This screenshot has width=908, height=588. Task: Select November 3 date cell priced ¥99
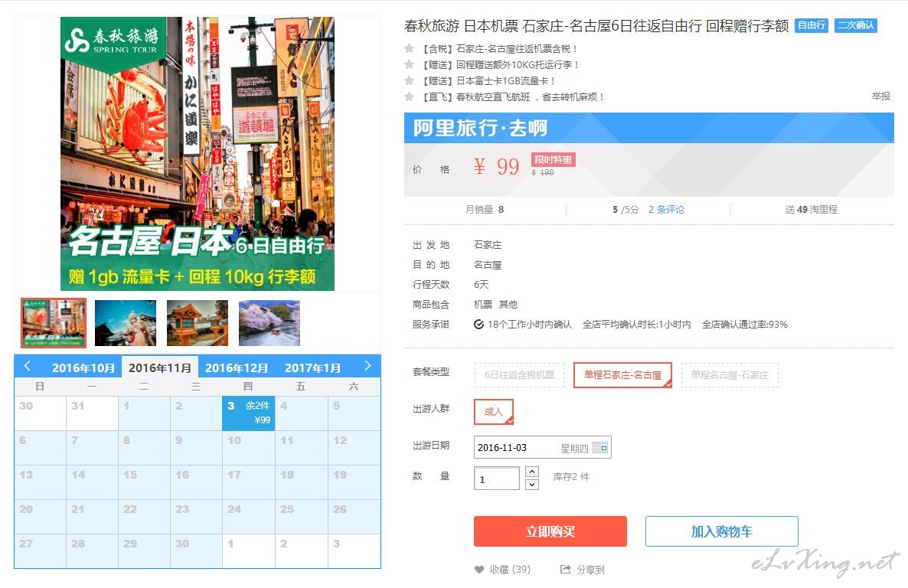tap(248, 413)
